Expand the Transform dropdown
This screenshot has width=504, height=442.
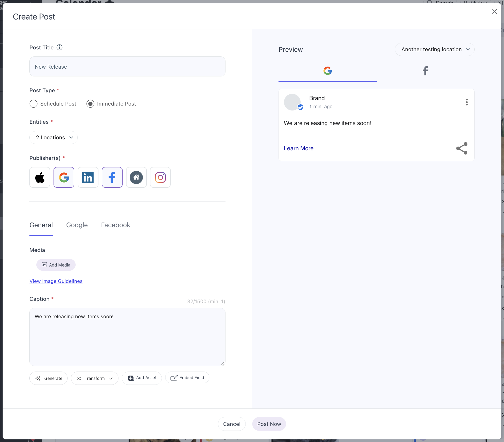pos(95,378)
